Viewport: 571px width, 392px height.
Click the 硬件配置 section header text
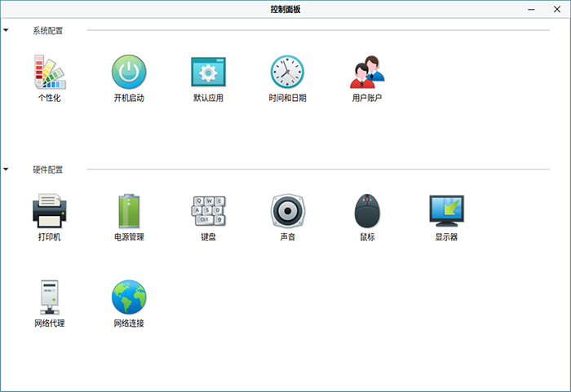pyautogui.click(x=47, y=170)
